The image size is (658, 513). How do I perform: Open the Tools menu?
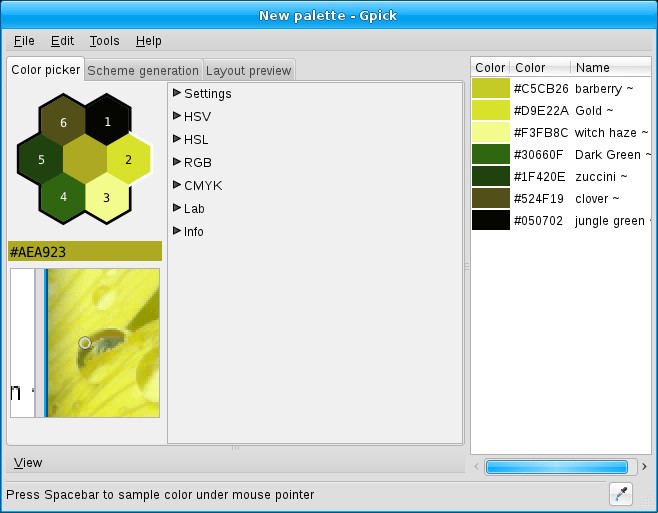pos(104,41)
